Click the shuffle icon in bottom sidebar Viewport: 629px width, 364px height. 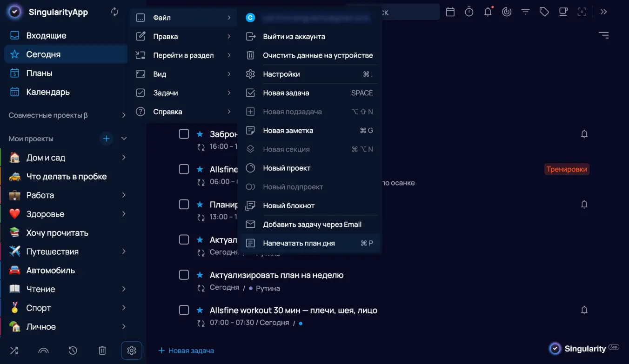pos(14,351)
